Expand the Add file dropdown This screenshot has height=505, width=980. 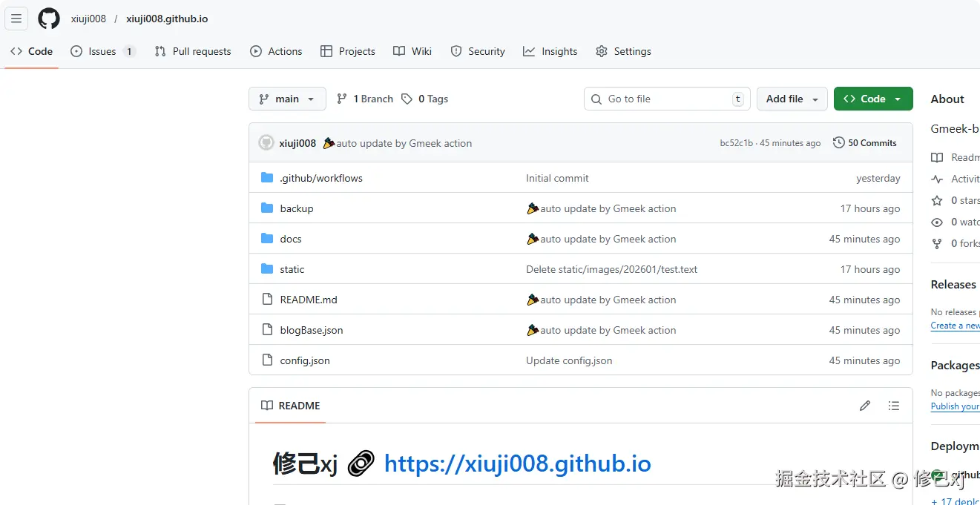tap(792, 98)
